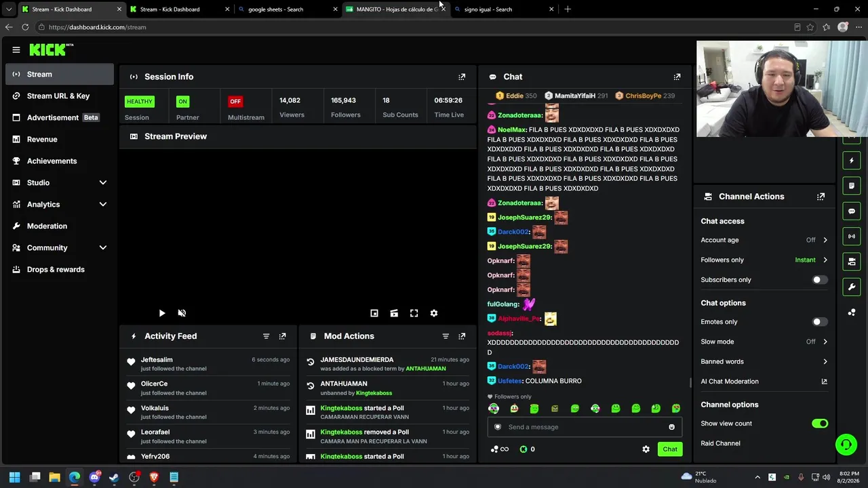Screen dimensions: 868x488
Task: Open chat settings gear
Action: pyautogui.click(x=646, y=449)
